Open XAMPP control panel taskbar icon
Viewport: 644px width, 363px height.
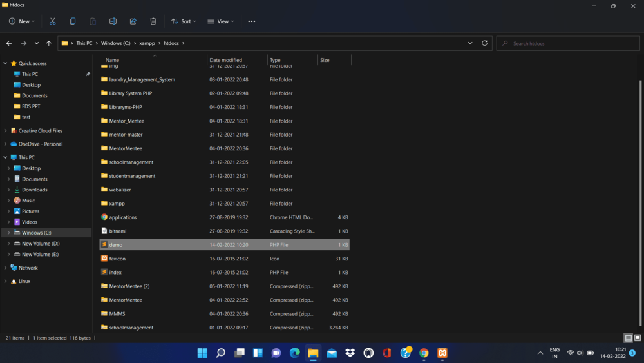tap(442, 353)
